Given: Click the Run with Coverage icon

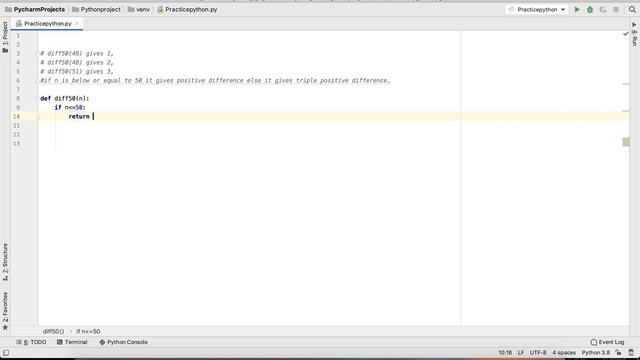Looking at the screenshot, I should [x=603, y=9].
